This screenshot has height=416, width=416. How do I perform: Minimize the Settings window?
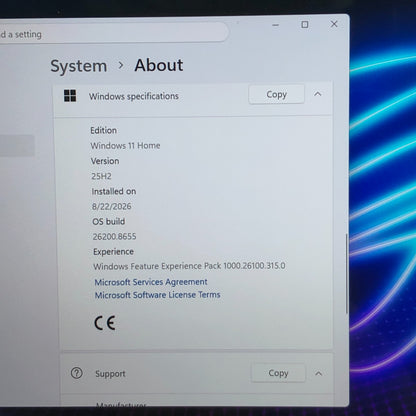275,25
